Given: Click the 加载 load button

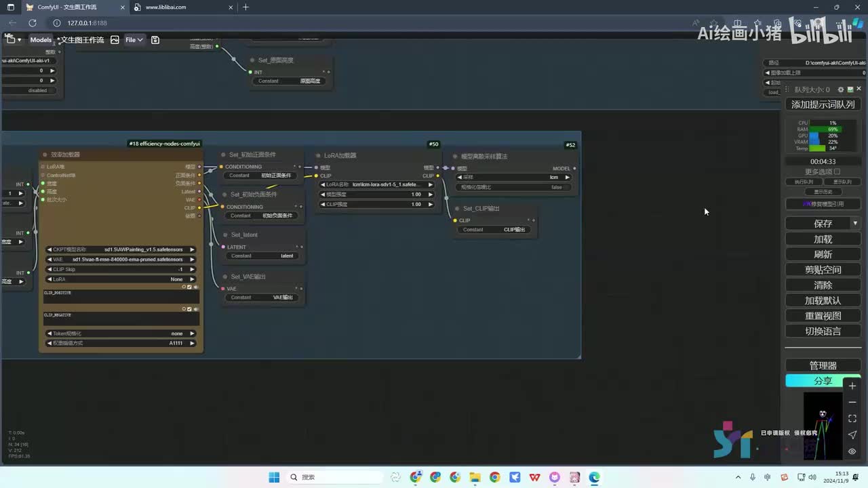Looking at the screenshot, I should pos(823,239).
